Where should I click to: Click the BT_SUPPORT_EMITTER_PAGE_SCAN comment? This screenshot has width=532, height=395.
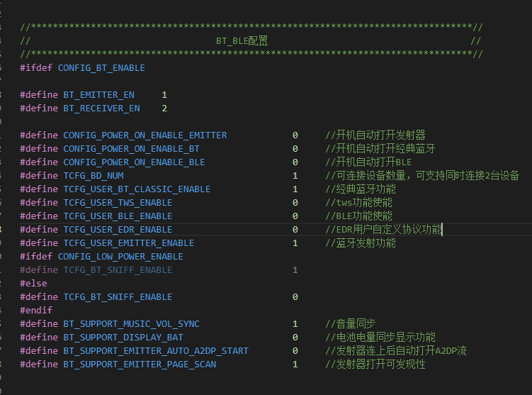pos(375,364)
